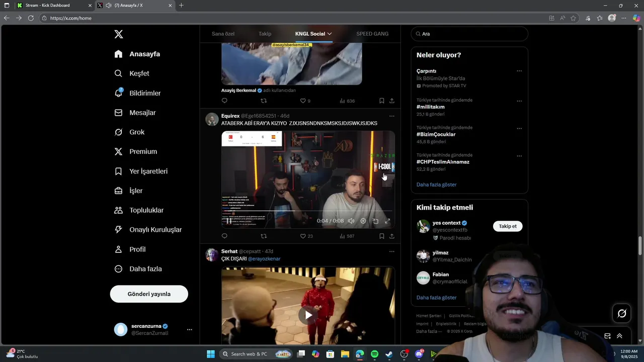This screenshot has height=362, width=644.
Task: Open Çarpıntı trend options menu
Action: click(519, 71)
